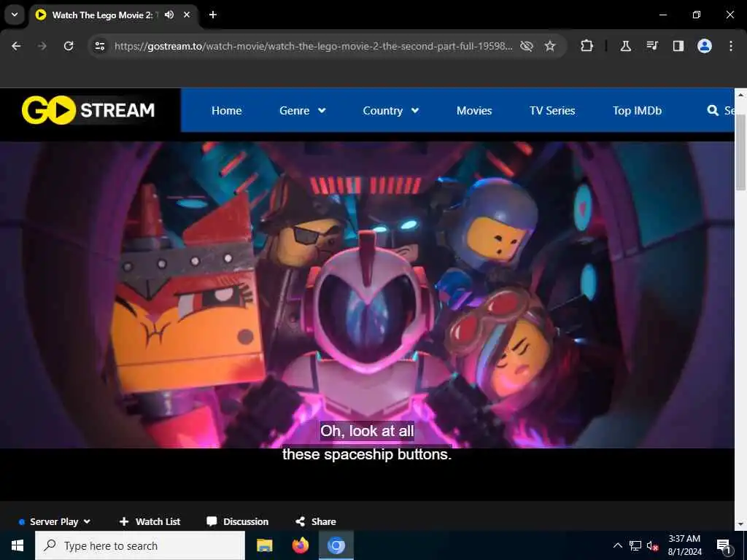Viewport: 747px width, 560px height.
Task: Open the Chrome profile avatar
Action: coord(704,46)
